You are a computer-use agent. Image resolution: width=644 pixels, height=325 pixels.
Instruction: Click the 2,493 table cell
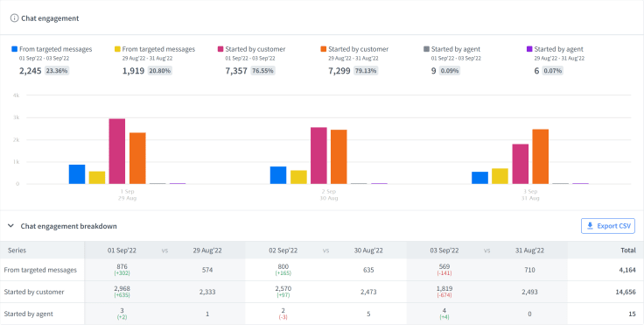[x=529, y=292]
